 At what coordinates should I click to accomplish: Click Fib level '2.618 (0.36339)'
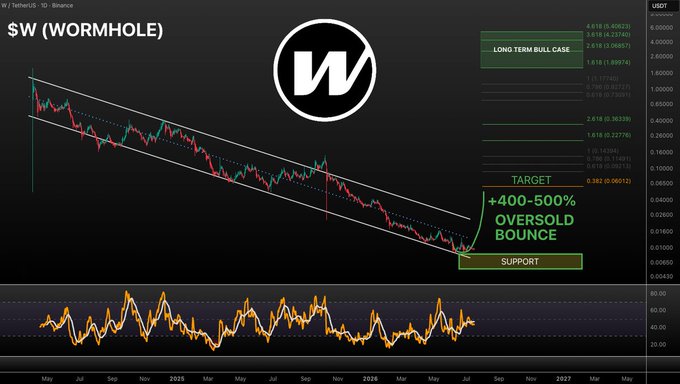tap(609, 119)
